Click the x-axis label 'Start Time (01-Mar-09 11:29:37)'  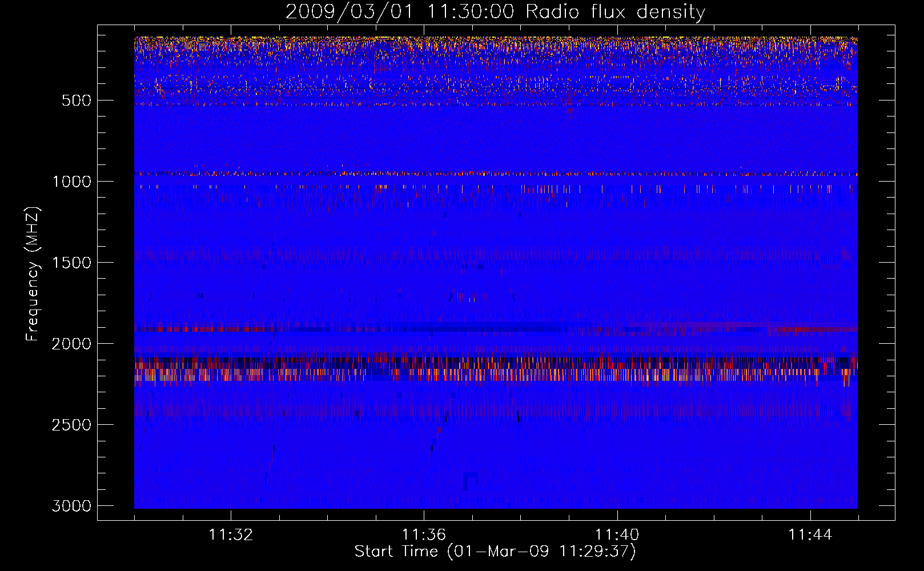point(495,552)
